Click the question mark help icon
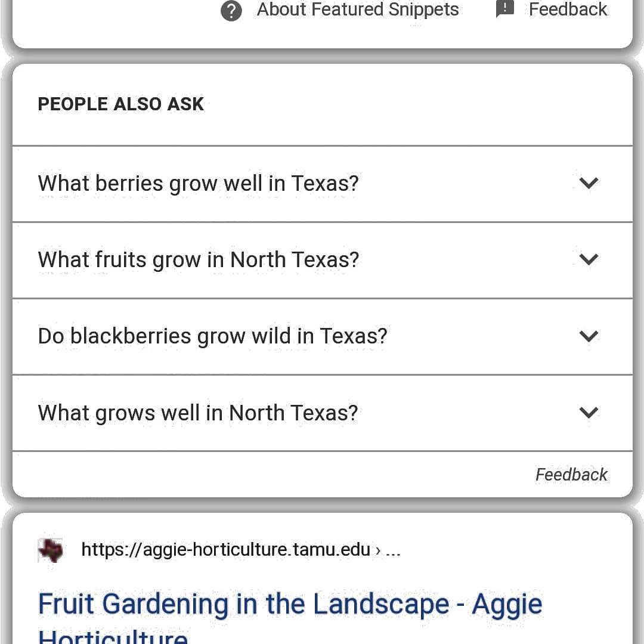 tap(231, 11)
